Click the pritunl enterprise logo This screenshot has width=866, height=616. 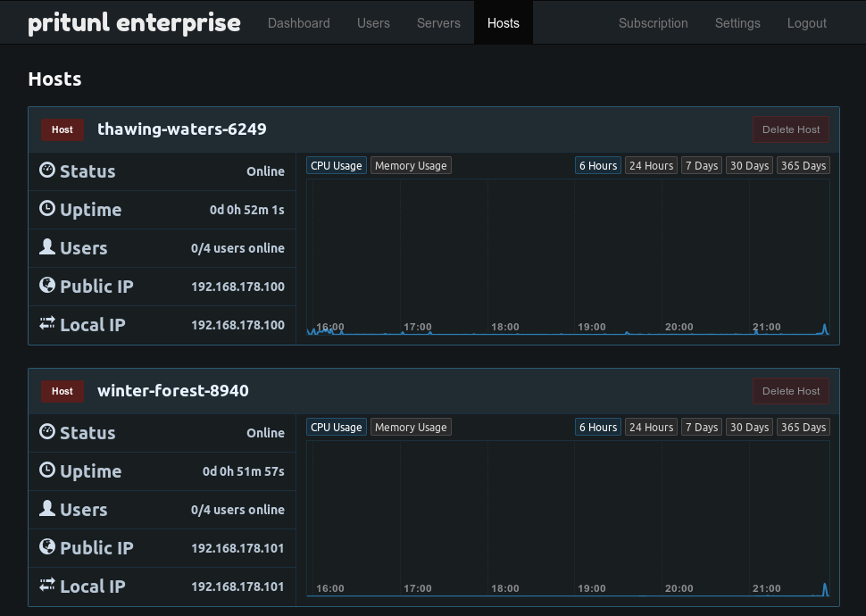click(134, 23)
